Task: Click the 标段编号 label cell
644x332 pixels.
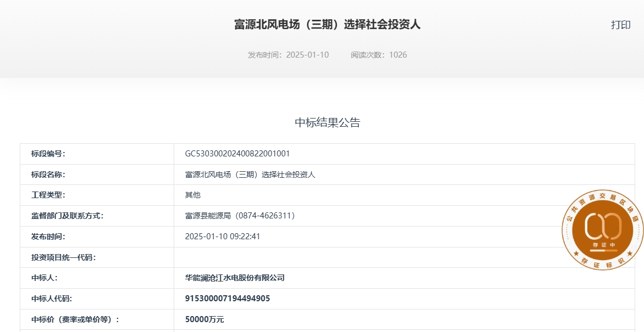Action: pyautogui.click(x=97, y=154)
